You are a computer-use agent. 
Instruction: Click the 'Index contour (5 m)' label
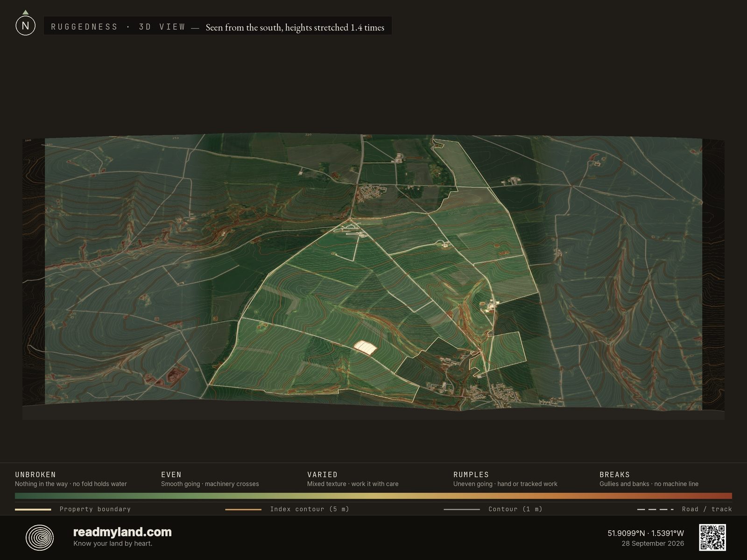click(x=310, y=509)
